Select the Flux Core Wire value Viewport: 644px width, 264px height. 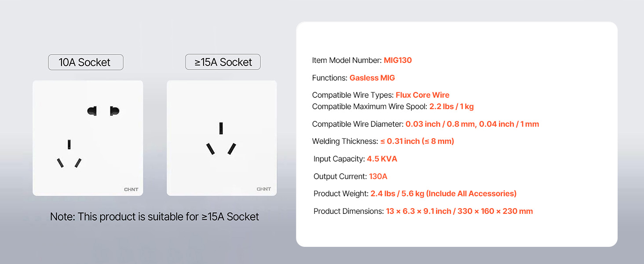click(422, 95)
